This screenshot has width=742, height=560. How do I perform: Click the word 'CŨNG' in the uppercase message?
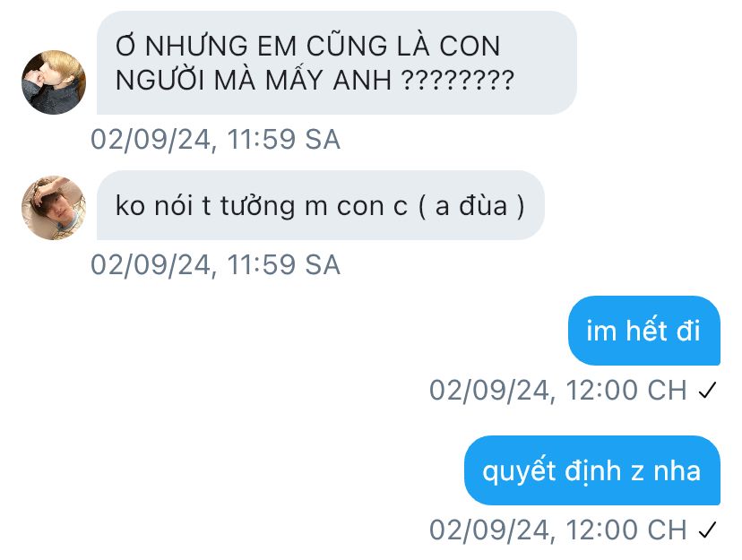(x=347, y=46)
